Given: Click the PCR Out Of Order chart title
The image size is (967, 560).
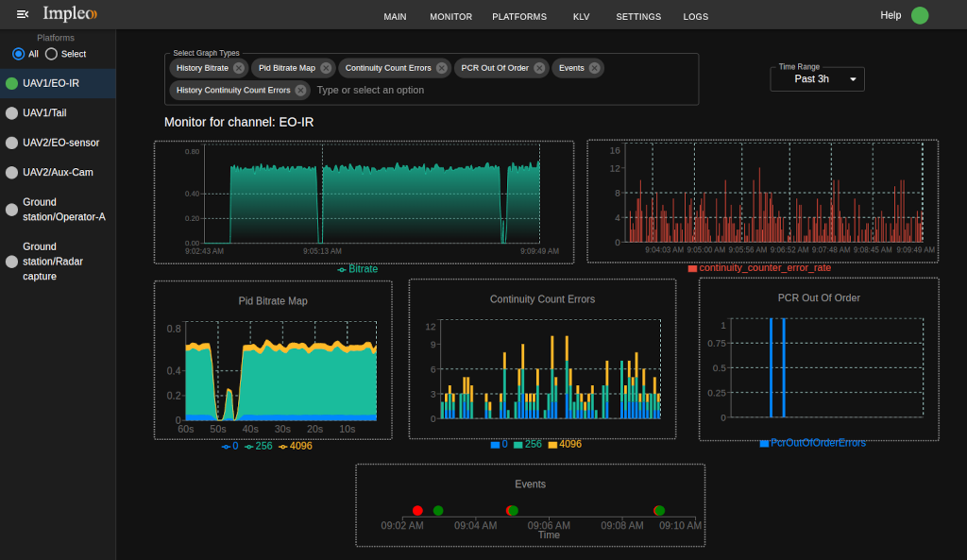Looking at the screenshot, I should [x=819, y=297].
